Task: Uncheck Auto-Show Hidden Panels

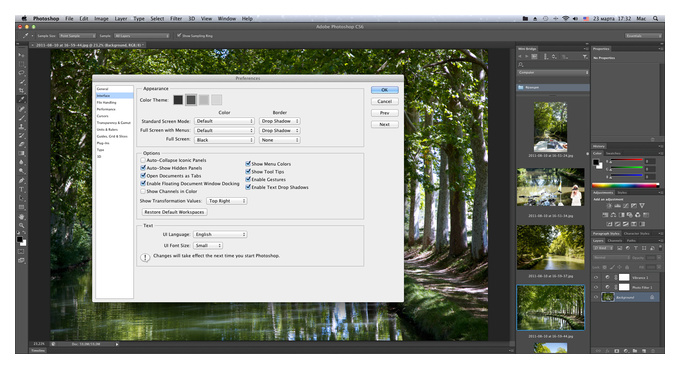Action: coord(143,168)
